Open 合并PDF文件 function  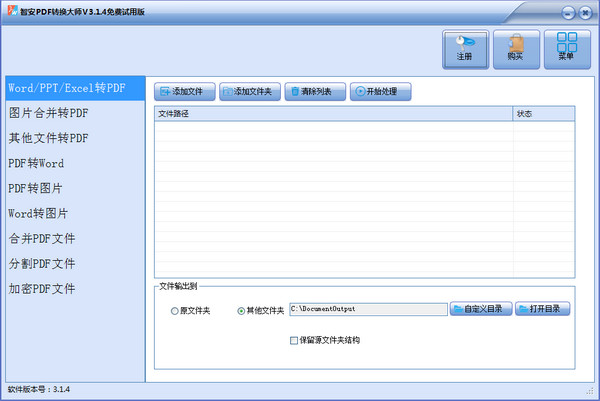click(x=75, y=239)
